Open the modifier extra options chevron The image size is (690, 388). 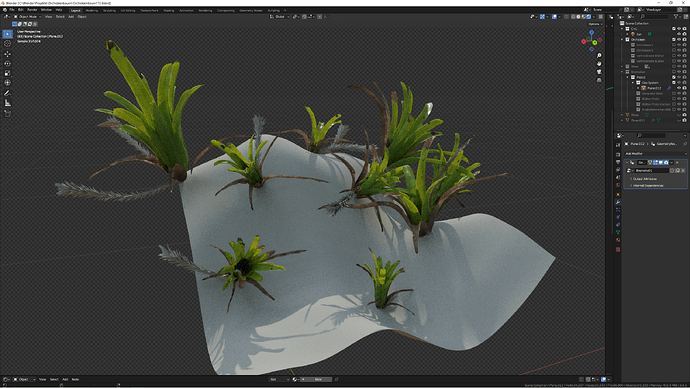(x=672, y=163)
